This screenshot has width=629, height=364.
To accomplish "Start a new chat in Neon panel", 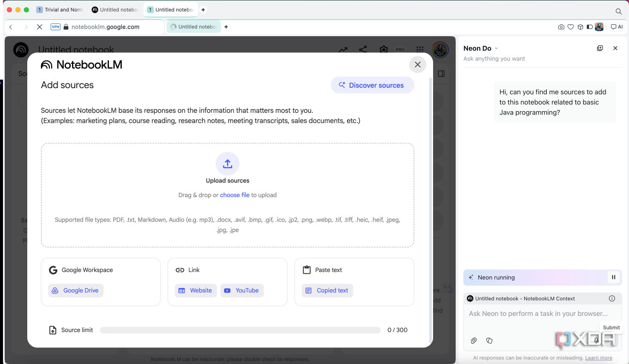I will (x=600, y=48).
